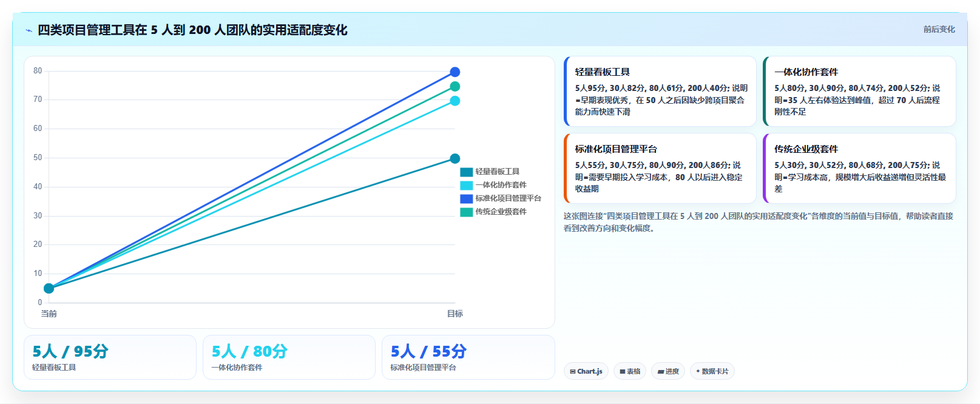This screenshot has width=980, height=404.
Task: Click the cyan data point at 目标
Action: 455,101
